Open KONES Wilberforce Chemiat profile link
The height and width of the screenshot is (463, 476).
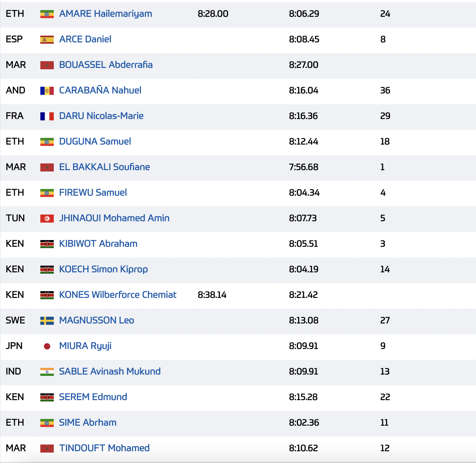[x=118, y=295]
